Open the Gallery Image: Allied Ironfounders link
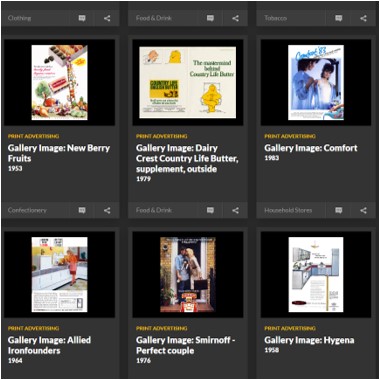The height and width of the screenshot is (380, 380). (x=49, y=345)
